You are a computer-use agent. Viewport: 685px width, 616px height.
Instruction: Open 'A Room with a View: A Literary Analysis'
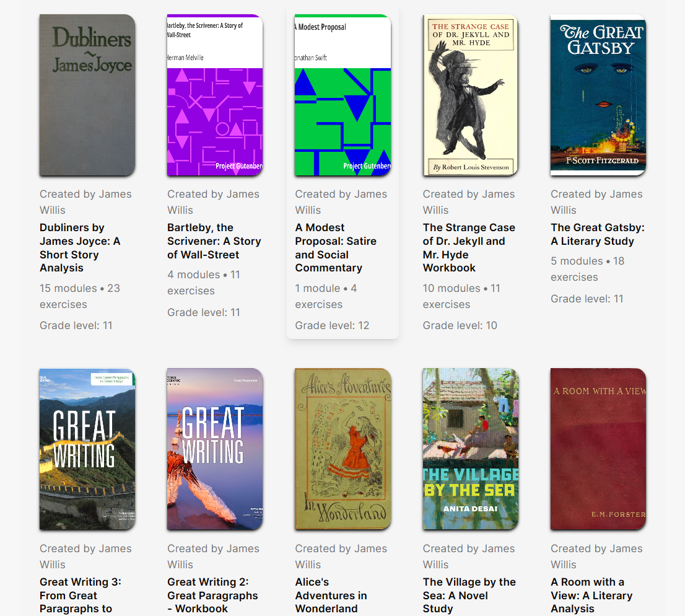[591, 596]
